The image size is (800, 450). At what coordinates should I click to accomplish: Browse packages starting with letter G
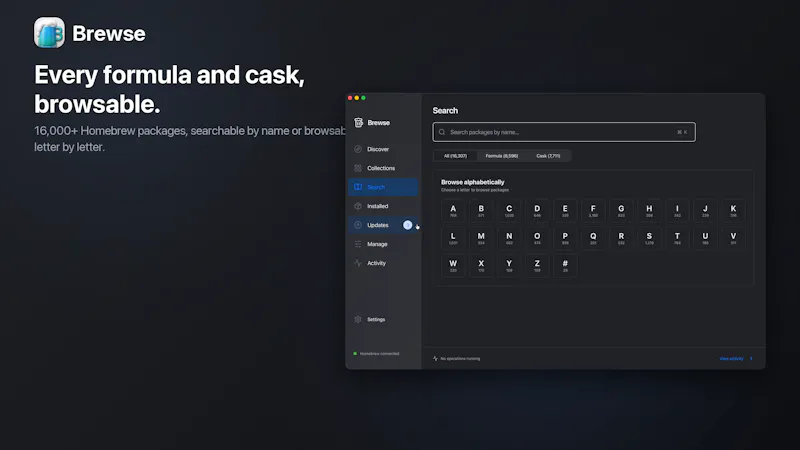click(x=621, y=211)
